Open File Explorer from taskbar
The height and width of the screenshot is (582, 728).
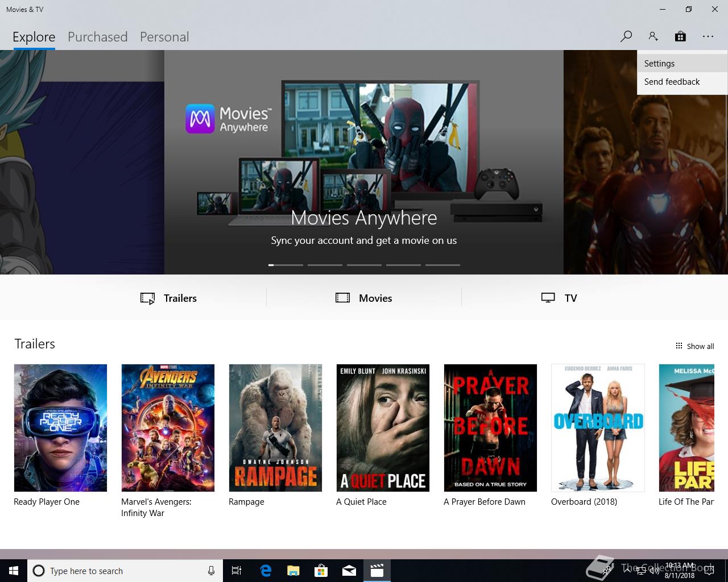(x=293, y=571)
